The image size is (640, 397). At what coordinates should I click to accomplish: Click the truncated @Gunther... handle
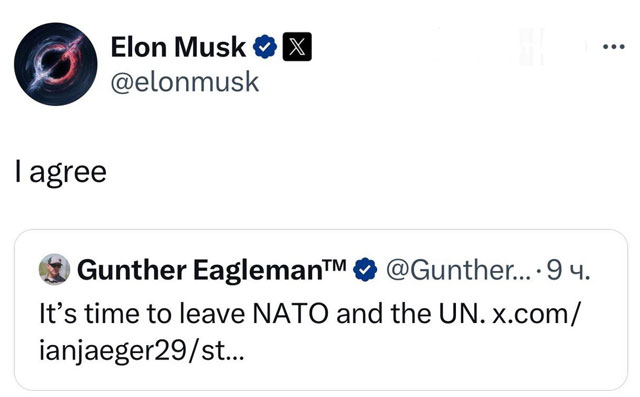tap(459, 270)
